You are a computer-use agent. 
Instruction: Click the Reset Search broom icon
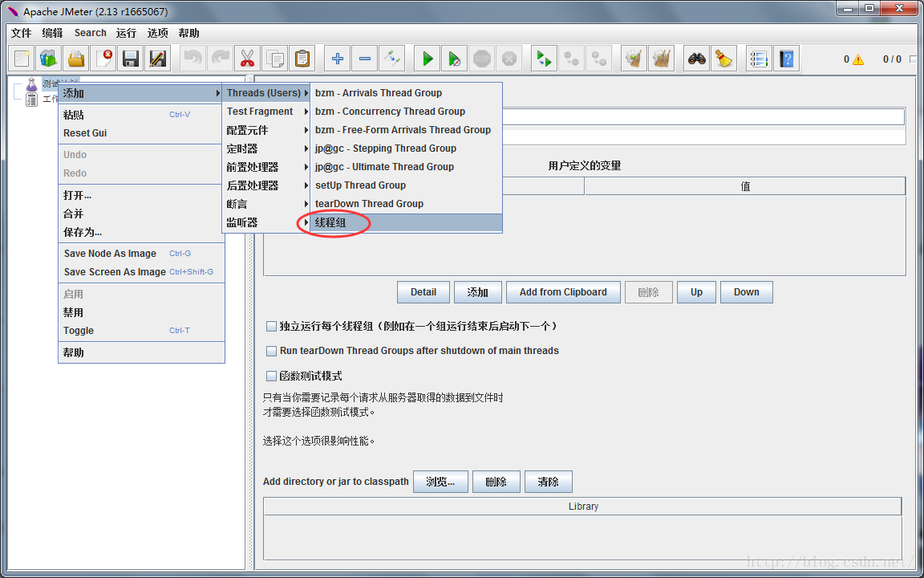[x=724, y=59]
